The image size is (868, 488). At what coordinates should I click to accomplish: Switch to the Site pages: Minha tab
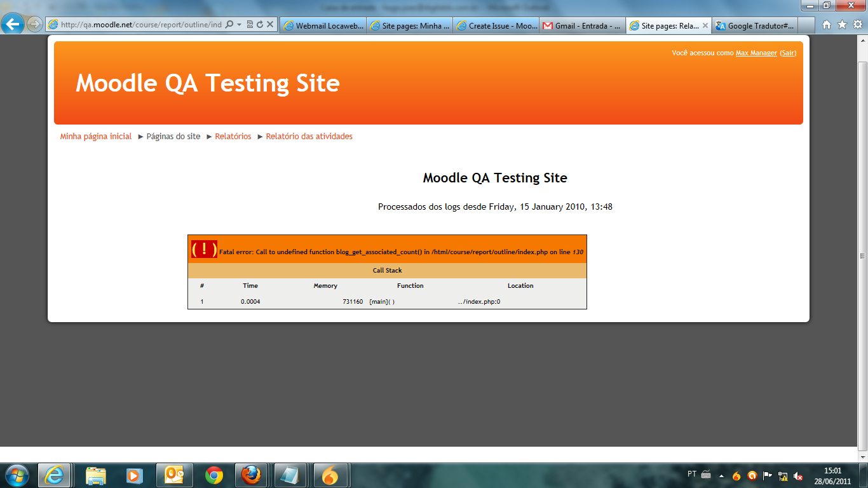tap(410, 25)
